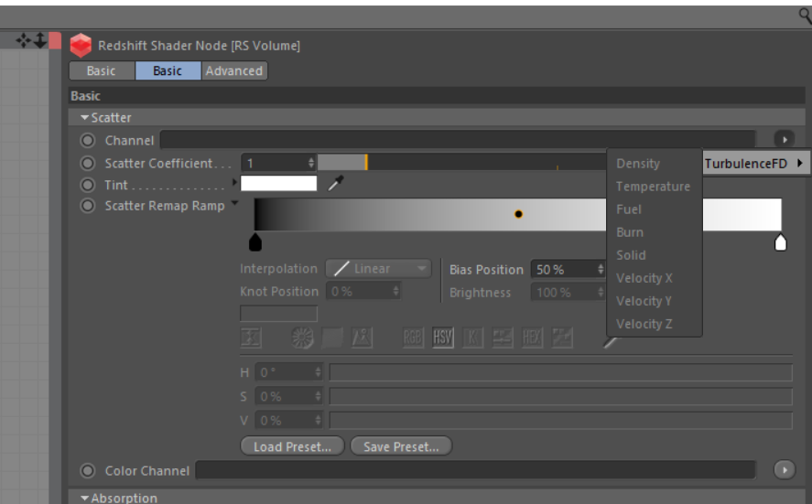Switch to the Advanced tab
The width and height of the screenshot is (812, 504).
click(x=234, y=71)
